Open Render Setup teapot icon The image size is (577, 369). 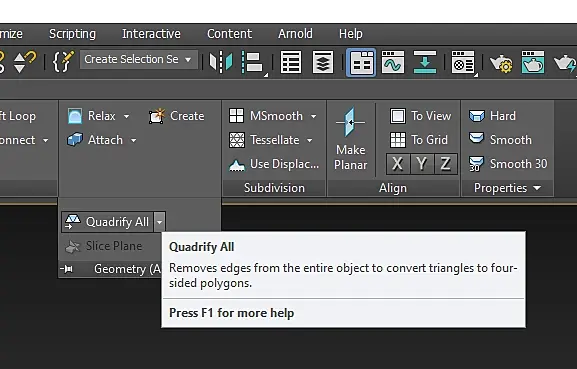[x=501, y=63]
